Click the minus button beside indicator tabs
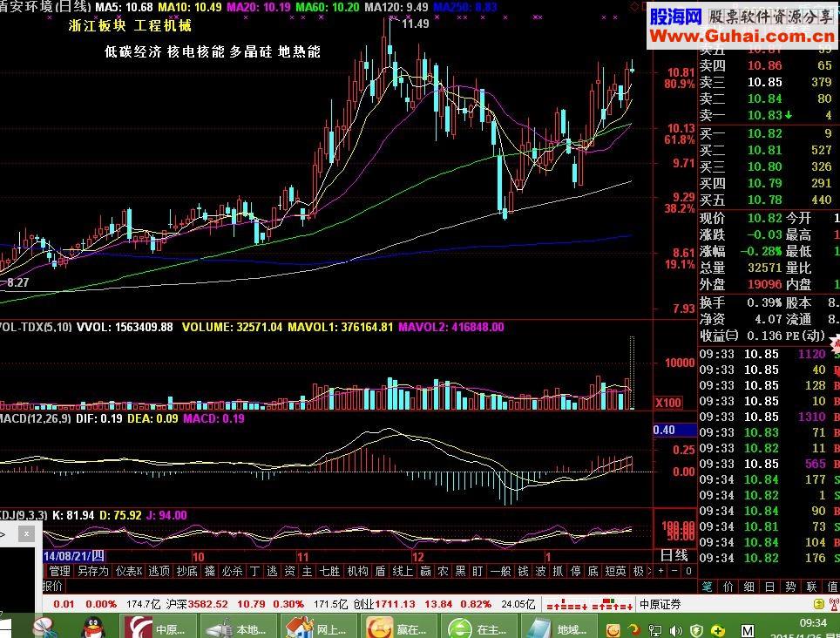 coord(674,571)
